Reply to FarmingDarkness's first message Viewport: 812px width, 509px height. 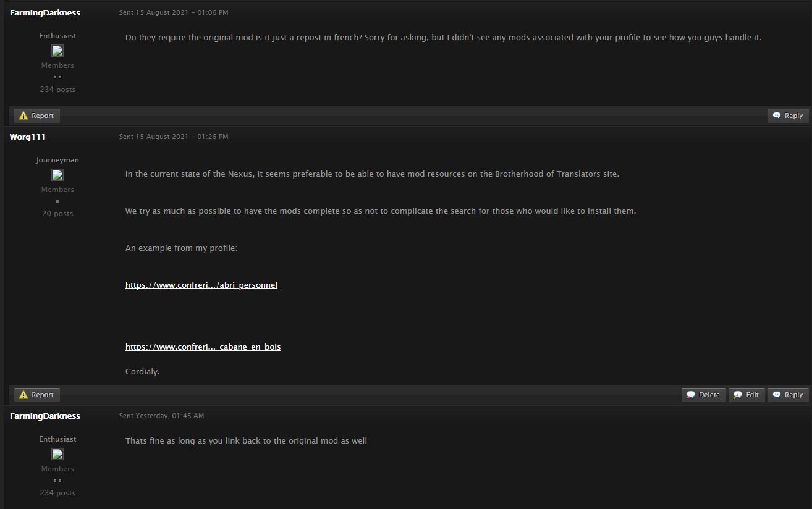click(788, 116)
